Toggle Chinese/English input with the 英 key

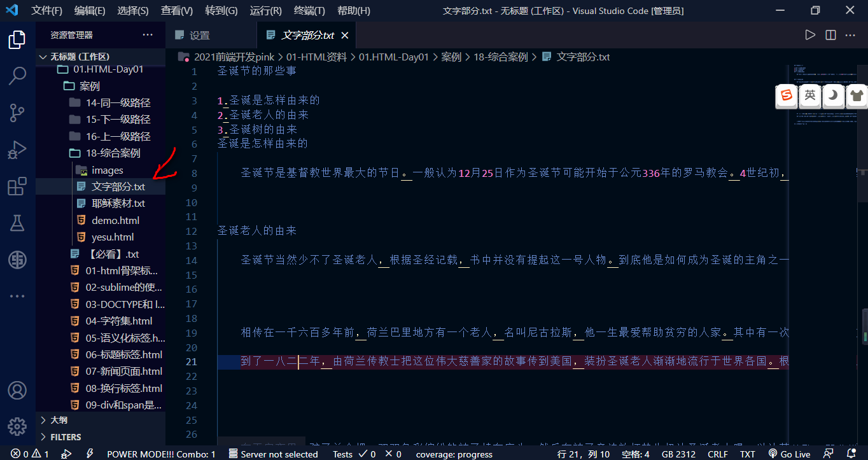(x=809, y=96)
